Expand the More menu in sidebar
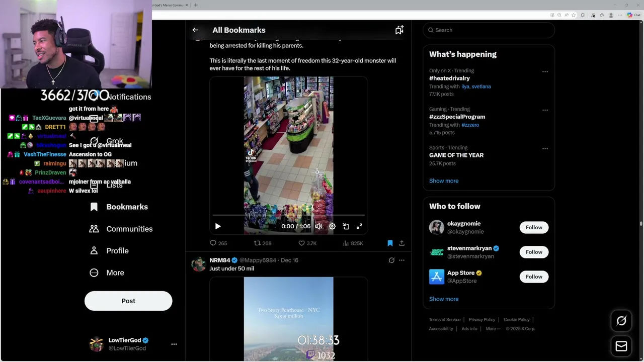Screen dimensions: 644x362 (107, 273)
